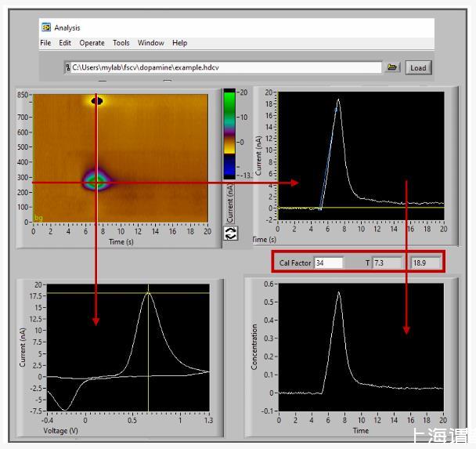Click the field showing 18.9
The image size is (476, 449).
click(427, 263)
